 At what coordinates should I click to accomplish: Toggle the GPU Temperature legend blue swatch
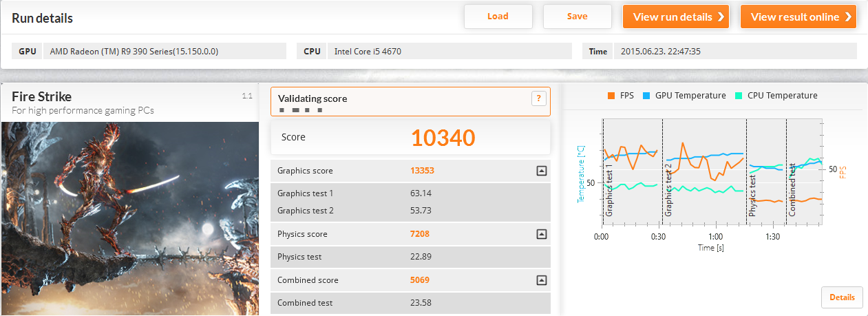[x=646, y=96]
